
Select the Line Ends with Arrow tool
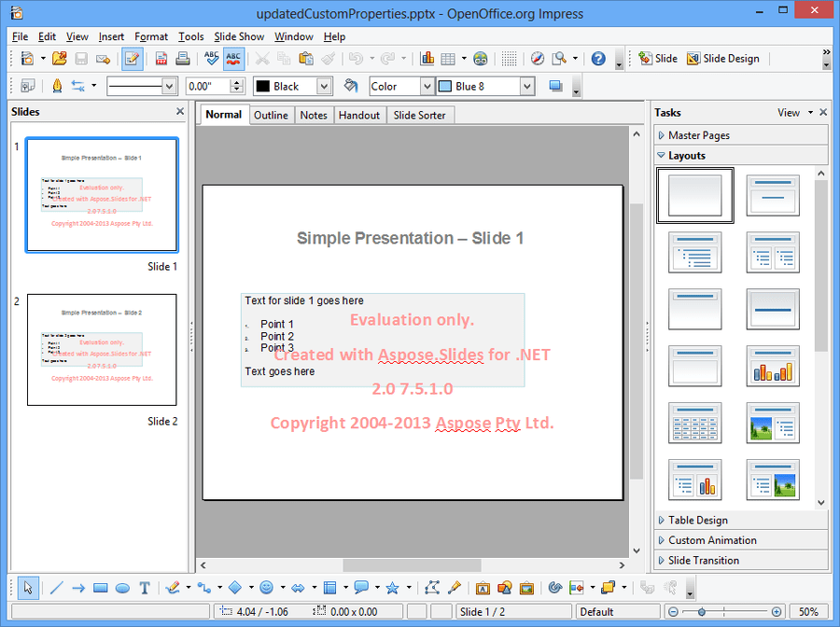click(x=78, y=588)
